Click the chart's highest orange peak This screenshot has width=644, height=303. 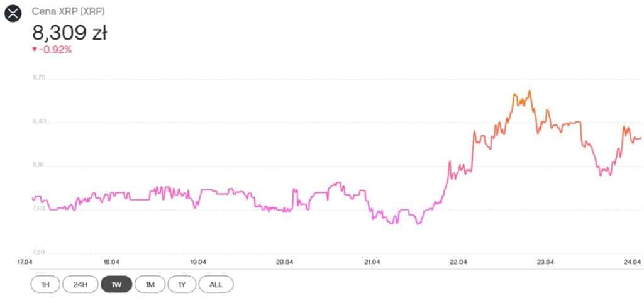point(530,91)
